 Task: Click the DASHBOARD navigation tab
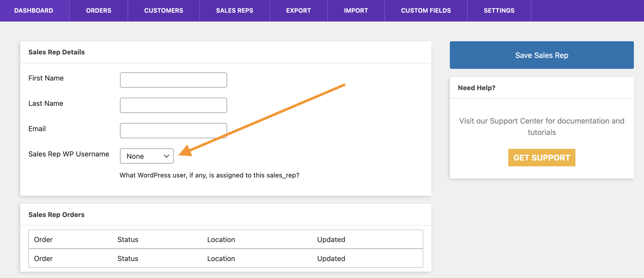(34, 10)
